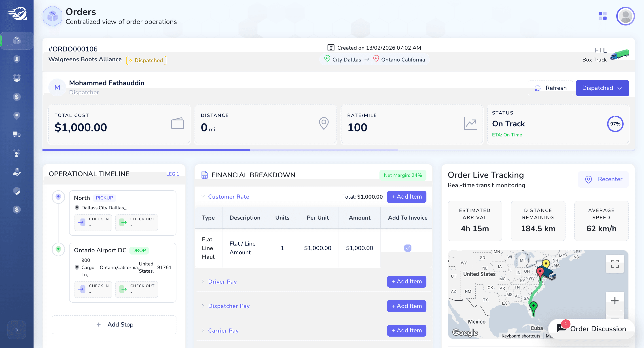Click the company bird logo
The image size is (644, 348).
(x=17, y=13)
